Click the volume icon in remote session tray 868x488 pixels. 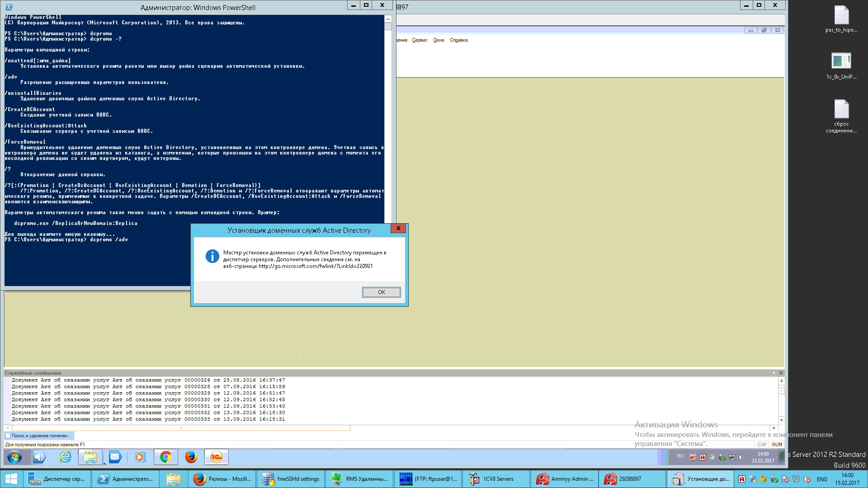[741, 457]
